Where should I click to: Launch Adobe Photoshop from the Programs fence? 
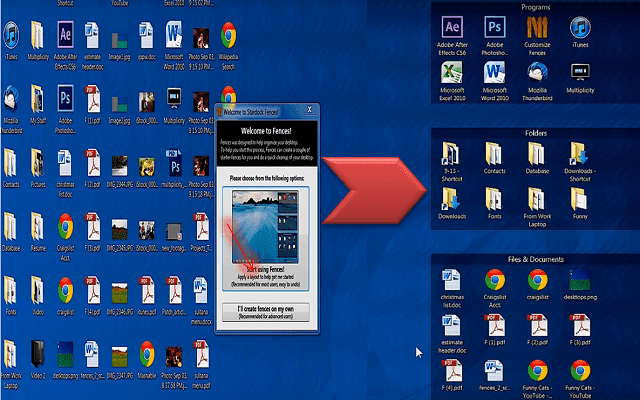pyautogui.click(x=494, y=28)
